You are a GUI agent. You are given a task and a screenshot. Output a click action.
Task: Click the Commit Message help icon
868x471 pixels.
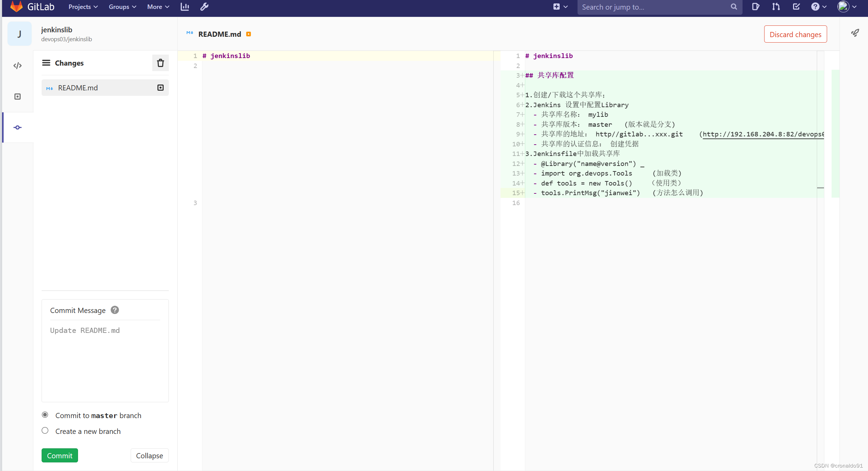115,310
